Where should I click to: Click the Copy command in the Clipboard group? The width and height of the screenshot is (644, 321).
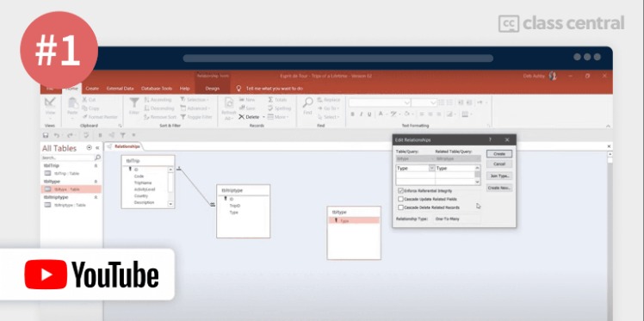[90, 108]
